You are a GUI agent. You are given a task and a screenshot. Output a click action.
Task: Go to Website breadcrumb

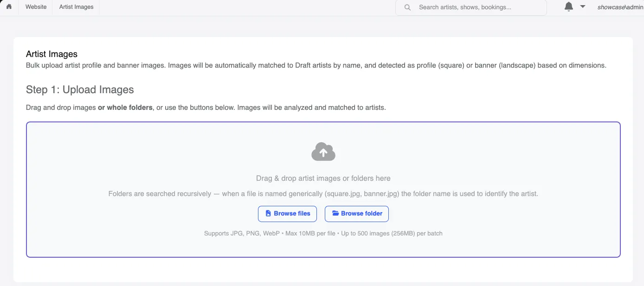point(36,7)
